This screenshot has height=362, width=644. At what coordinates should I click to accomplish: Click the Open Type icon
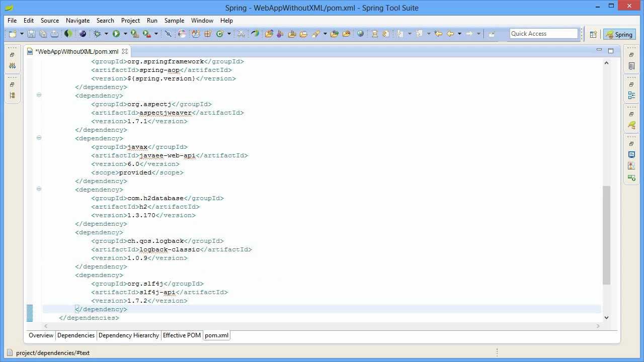point(269,34)
